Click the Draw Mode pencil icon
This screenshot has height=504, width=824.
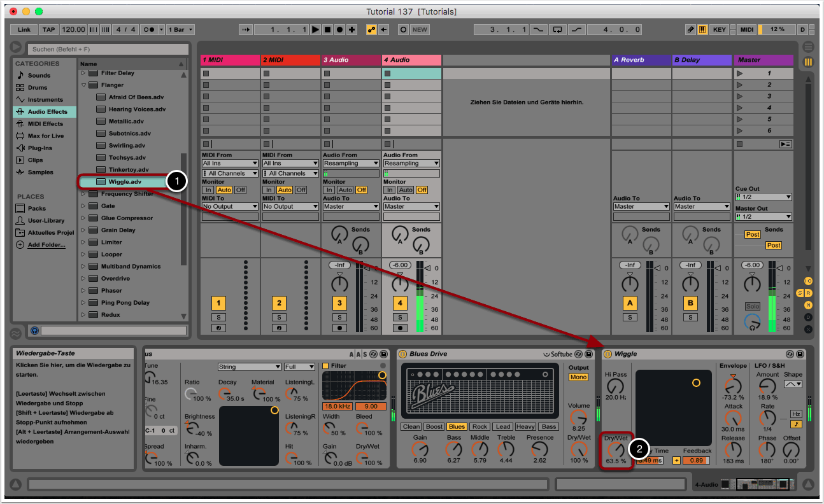coord(691,30)
